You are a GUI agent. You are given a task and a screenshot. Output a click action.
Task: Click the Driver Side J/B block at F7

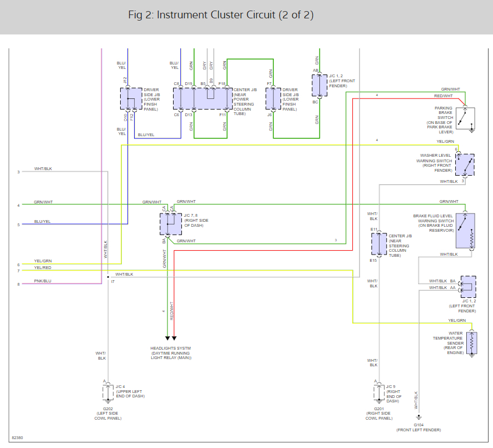pos(273,98)
